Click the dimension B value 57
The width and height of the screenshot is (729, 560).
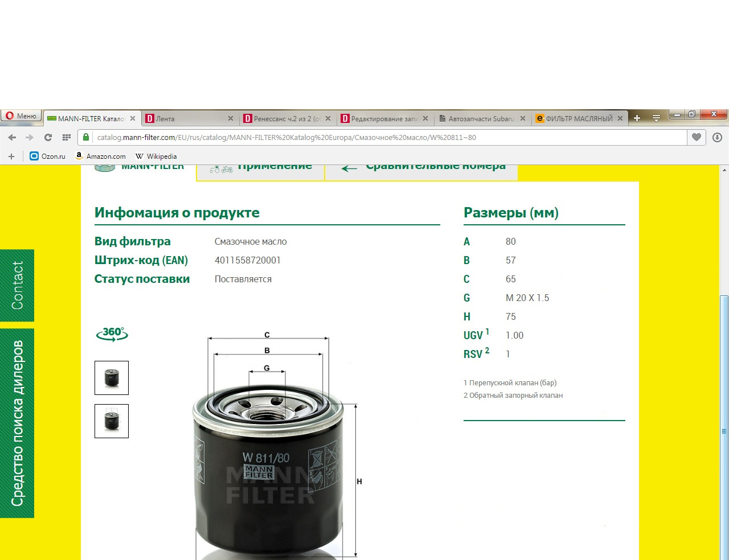pos(511,260)
